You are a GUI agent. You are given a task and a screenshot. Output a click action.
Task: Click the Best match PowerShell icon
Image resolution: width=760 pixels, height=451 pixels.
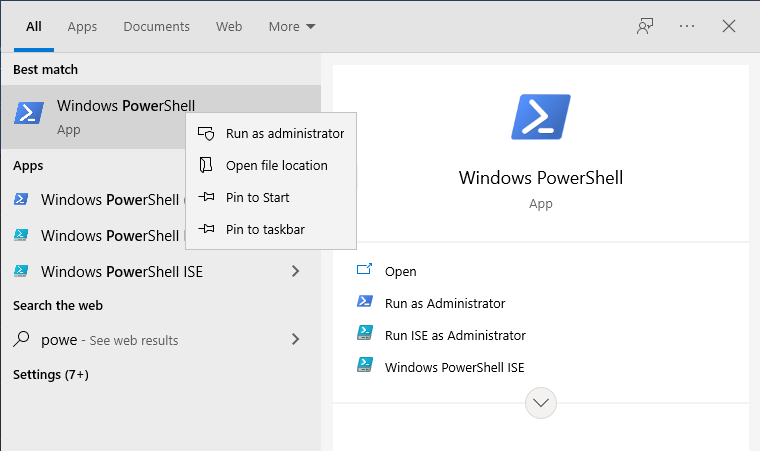pyautogui.click(x=29, y=113)
